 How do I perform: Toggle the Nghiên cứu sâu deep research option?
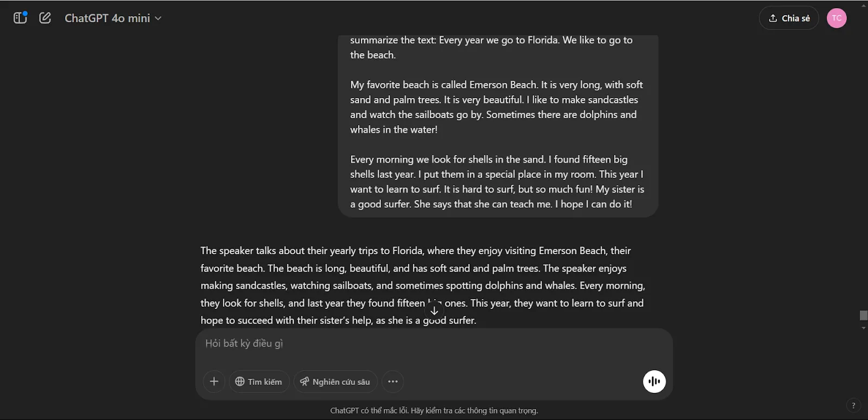pyautogui.click(x=335, y=382)
